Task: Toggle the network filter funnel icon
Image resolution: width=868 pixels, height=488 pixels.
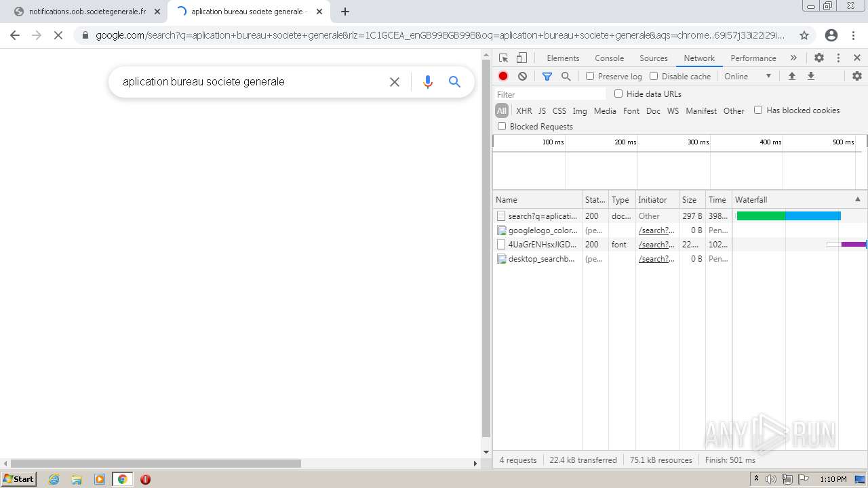Action: click(547, 77)
